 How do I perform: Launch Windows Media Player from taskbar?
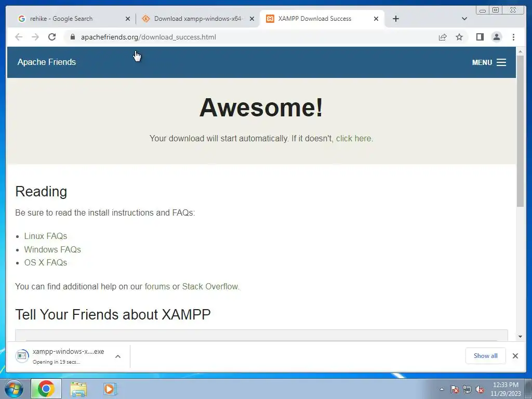pos(110,389)
